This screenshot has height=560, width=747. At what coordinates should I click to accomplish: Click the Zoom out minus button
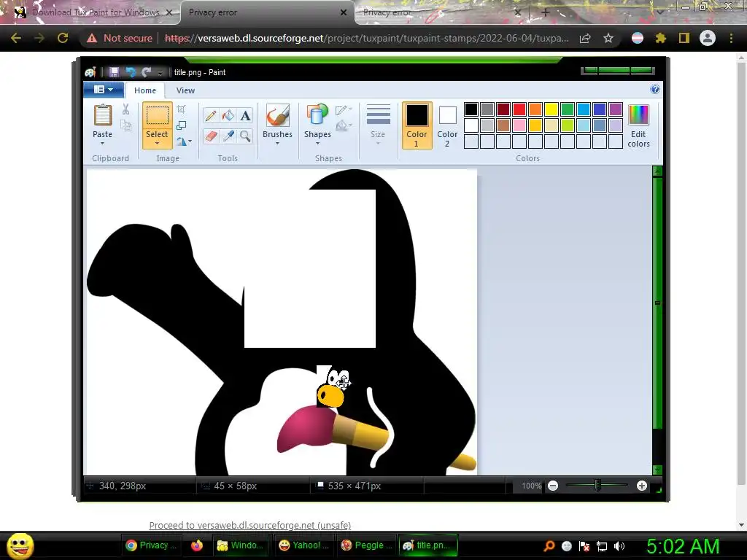click(x=553, y=486)
